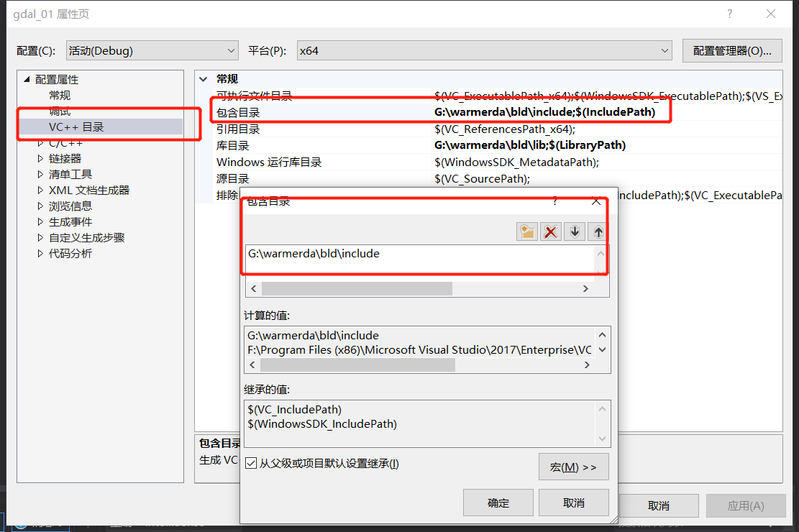Click horizontal scrollbar thumb in 计算的值 box
The height and width of the screenshot is (532, 799).
tap(357, 365)
